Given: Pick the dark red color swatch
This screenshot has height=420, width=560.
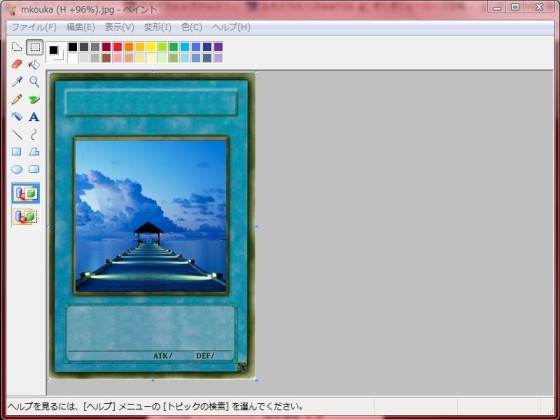Looking at the screenshot, I should 106,47.
